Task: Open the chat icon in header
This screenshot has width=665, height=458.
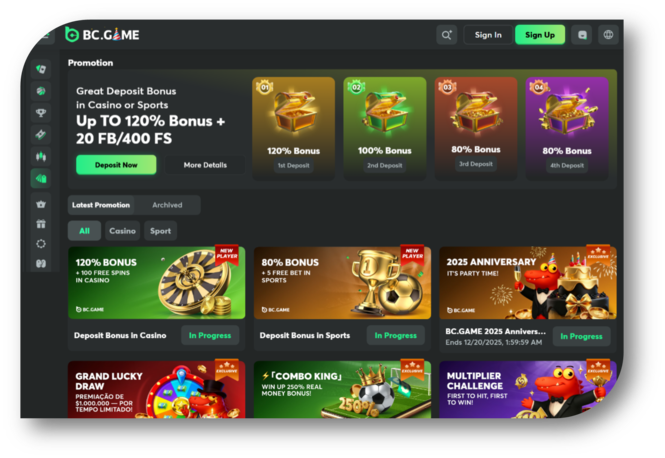Action: [x=582, y=35]
